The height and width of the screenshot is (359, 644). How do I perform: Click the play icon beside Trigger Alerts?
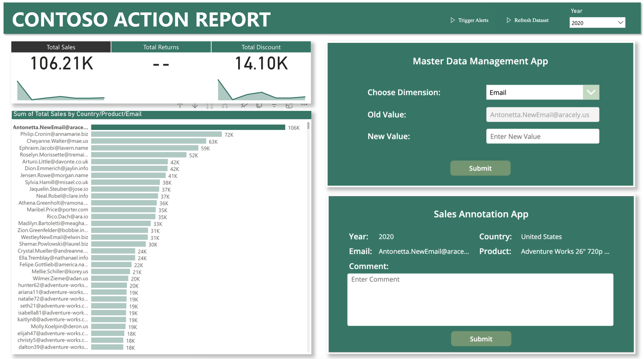tap(453, 20)
